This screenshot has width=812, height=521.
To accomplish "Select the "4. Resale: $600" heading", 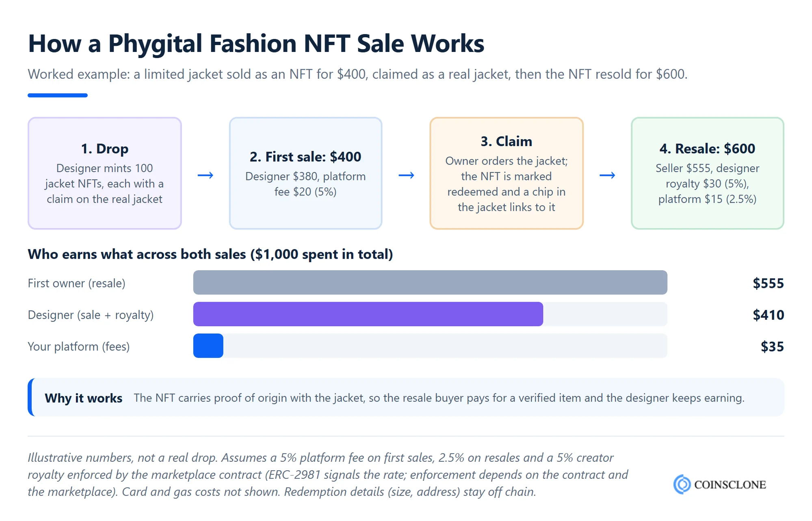I will [x=707, y=149].
